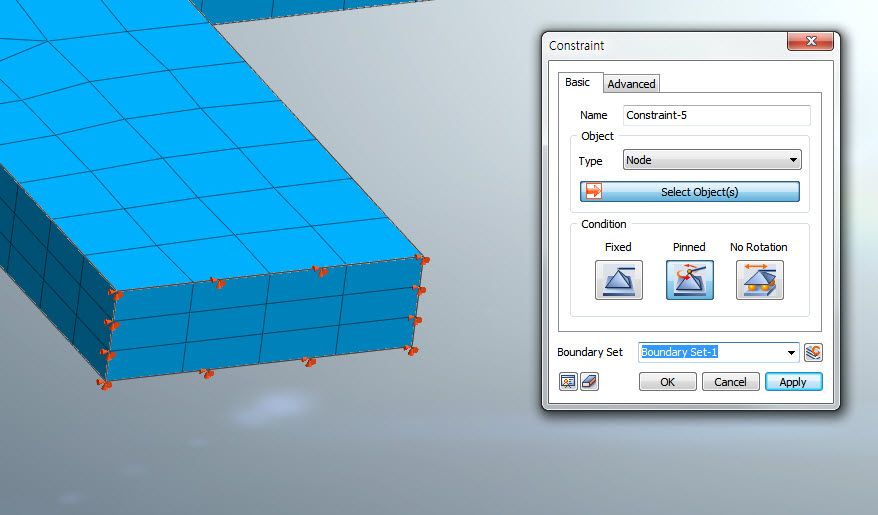
Task: Click the eraser reset icon
Action: click(589, 382)
